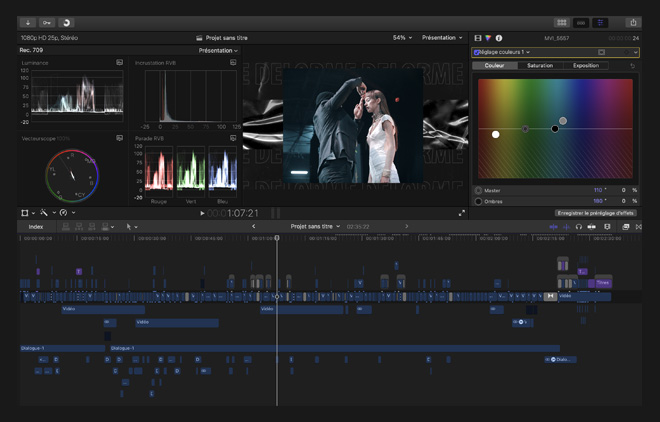This screenshot has width=660, height=422.
Task: Open the keyword editor key icon
Action: coord(47,22)
